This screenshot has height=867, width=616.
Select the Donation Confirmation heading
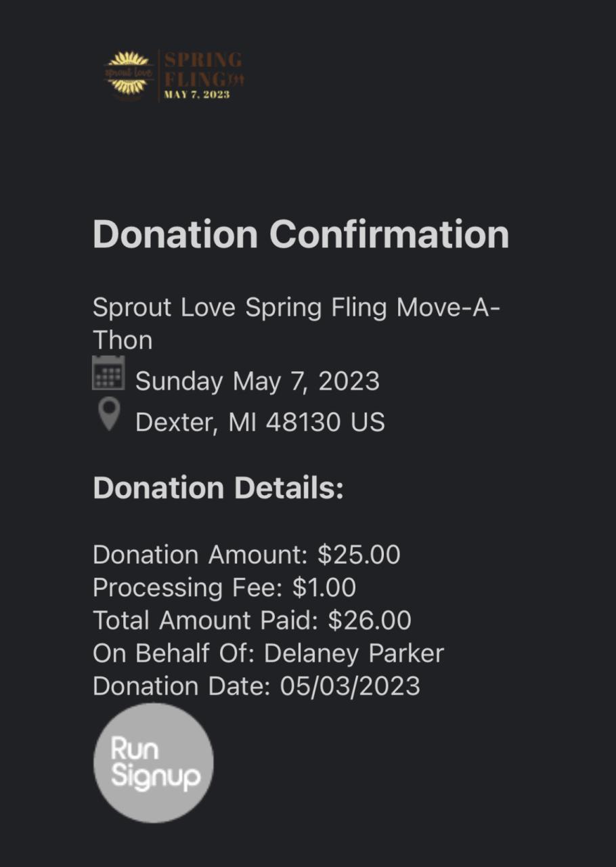(301, 234)
